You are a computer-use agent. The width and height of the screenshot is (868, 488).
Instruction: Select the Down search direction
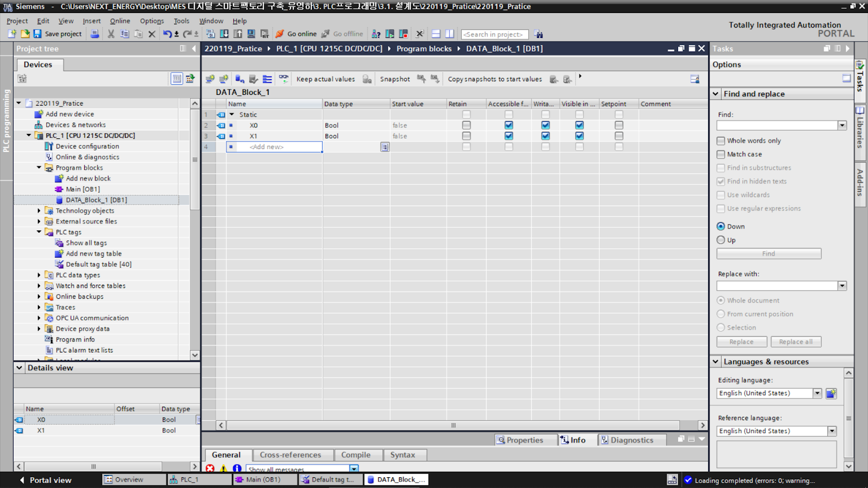pos(721,226)
